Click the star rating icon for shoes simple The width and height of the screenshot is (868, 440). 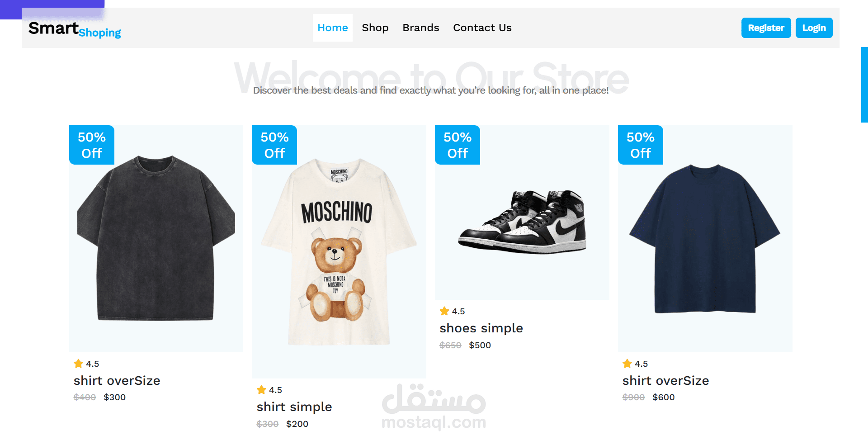(x=444, y=311)
